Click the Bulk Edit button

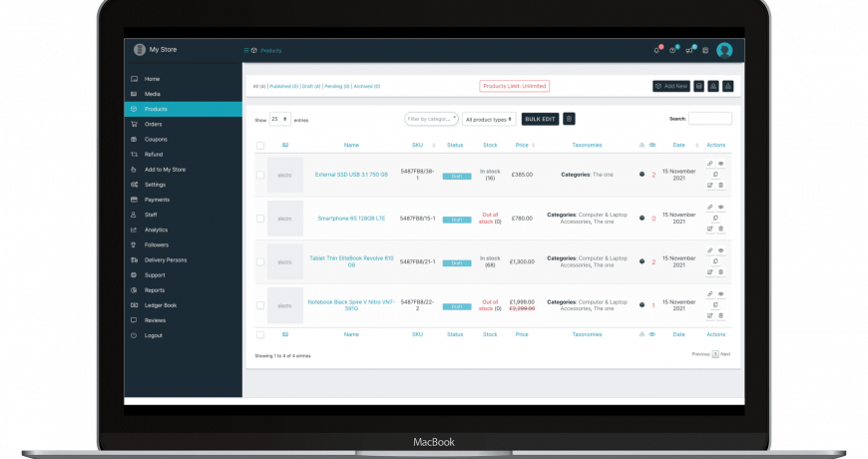541,119
